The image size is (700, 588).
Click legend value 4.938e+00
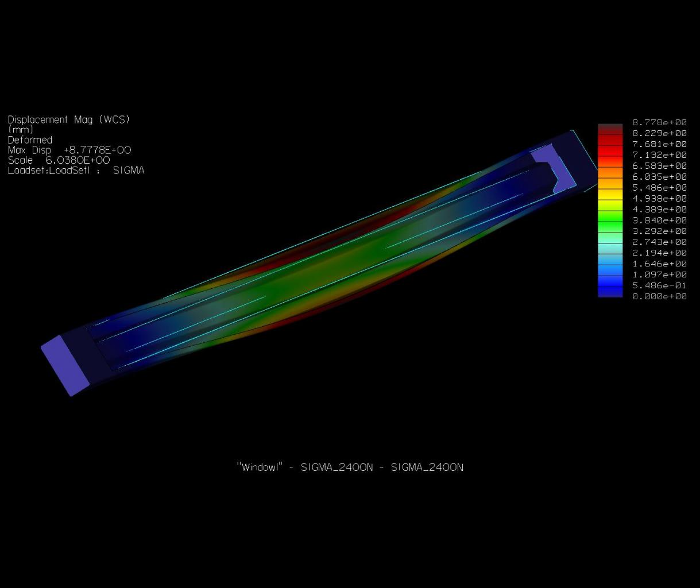[659, 199]
